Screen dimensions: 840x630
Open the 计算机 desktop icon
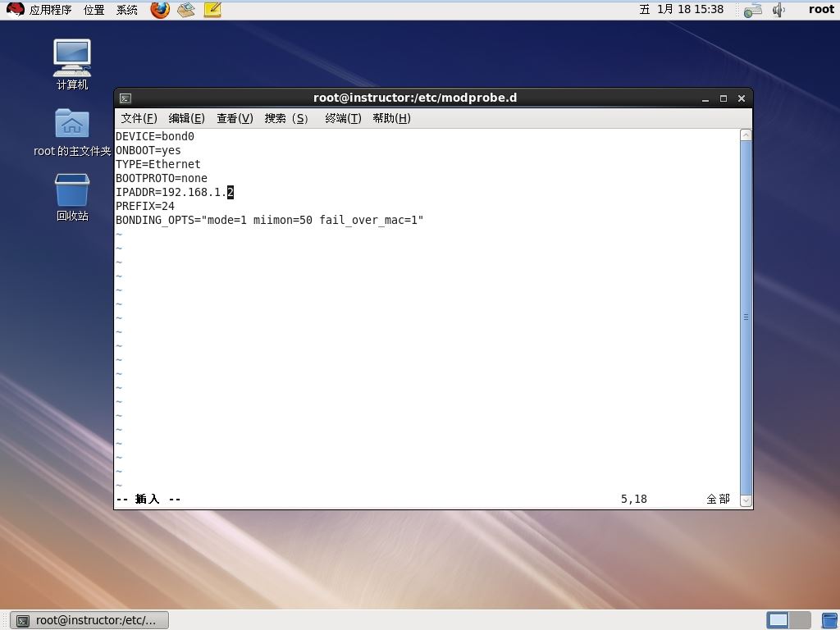point(72,64)
